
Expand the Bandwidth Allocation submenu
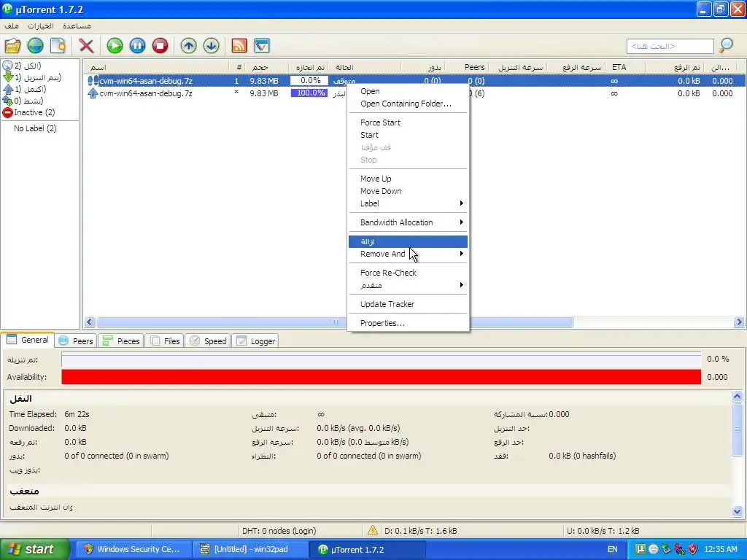pos(408,222)
